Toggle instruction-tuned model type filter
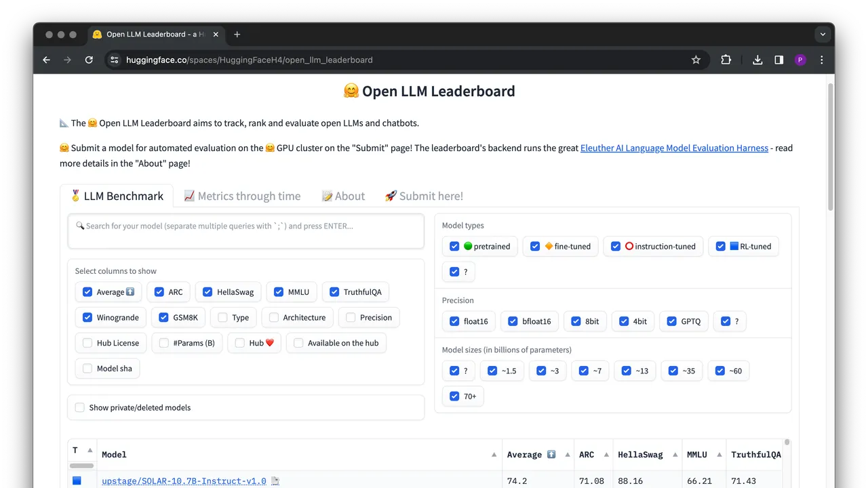 pos(616,246)
